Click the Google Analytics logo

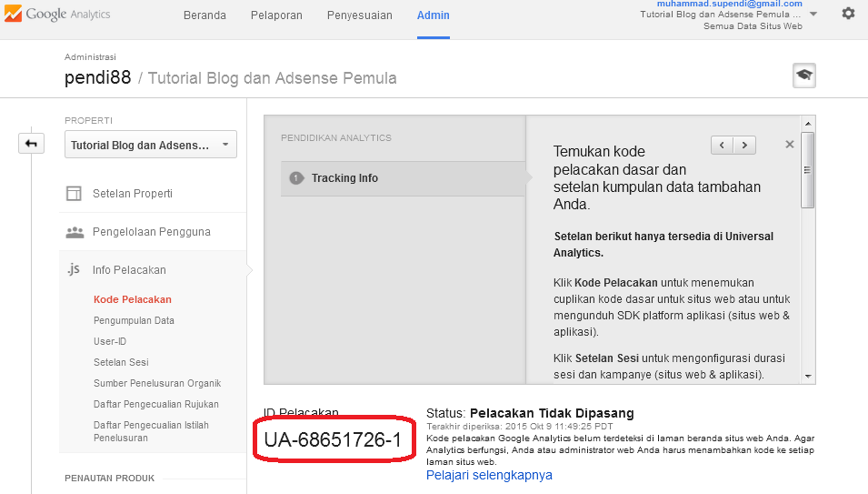coord(57,14)
